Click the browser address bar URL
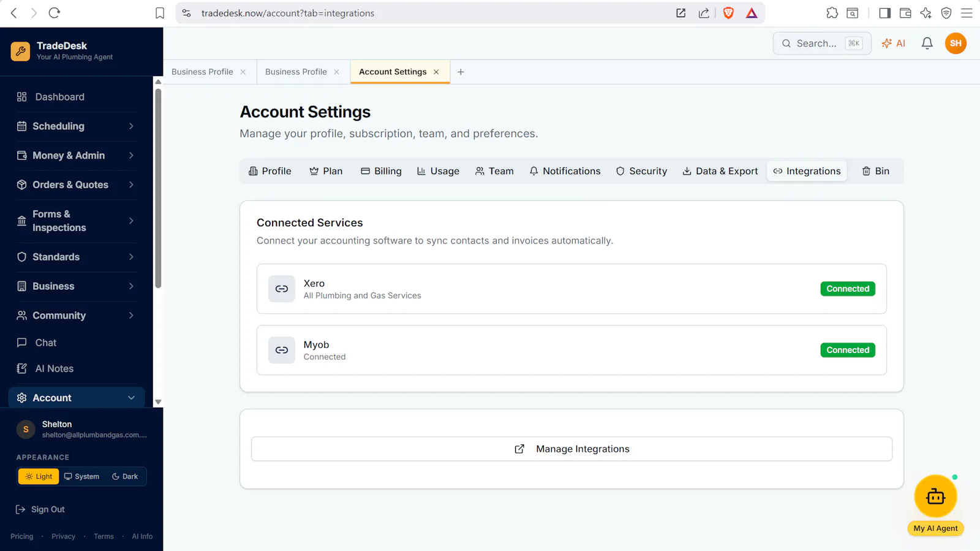 (288, 13)
